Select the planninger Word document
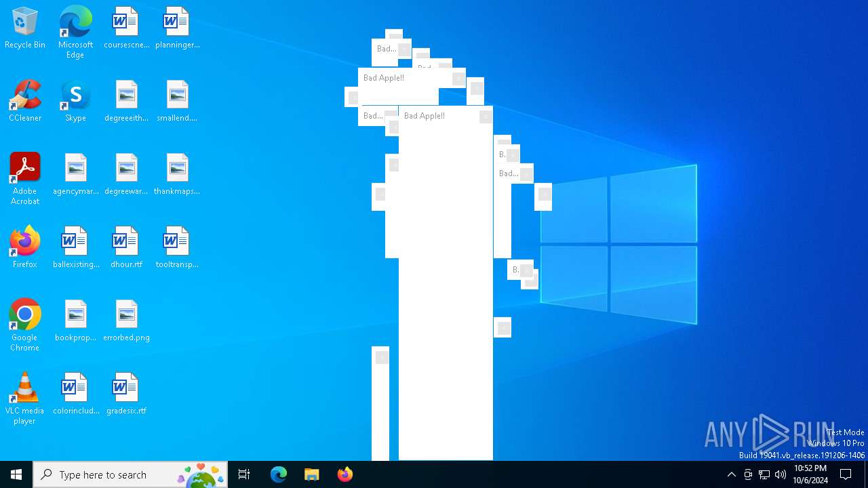 177,28
